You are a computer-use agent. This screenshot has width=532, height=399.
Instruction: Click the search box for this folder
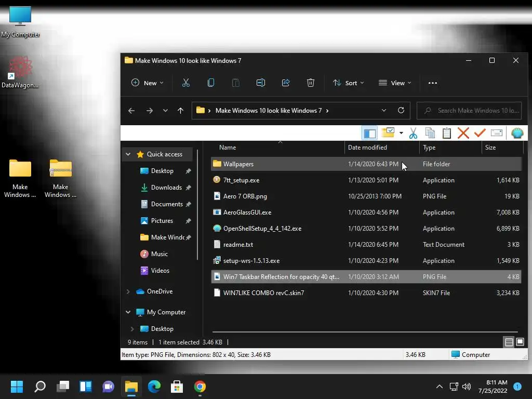(x=469, y=111)
